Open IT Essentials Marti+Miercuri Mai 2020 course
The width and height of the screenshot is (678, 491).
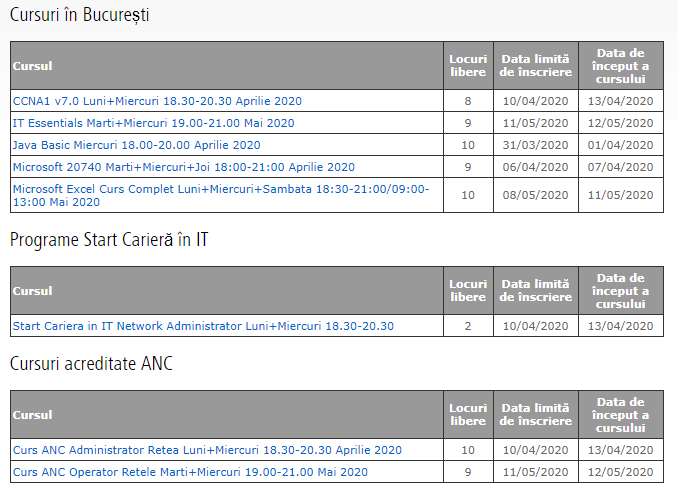tap(154, 123)
